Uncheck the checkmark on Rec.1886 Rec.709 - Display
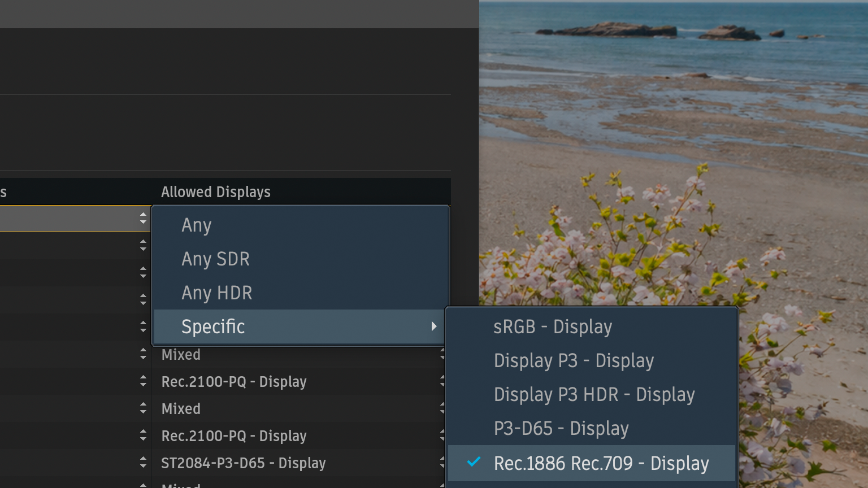 (x=474, y=463)
